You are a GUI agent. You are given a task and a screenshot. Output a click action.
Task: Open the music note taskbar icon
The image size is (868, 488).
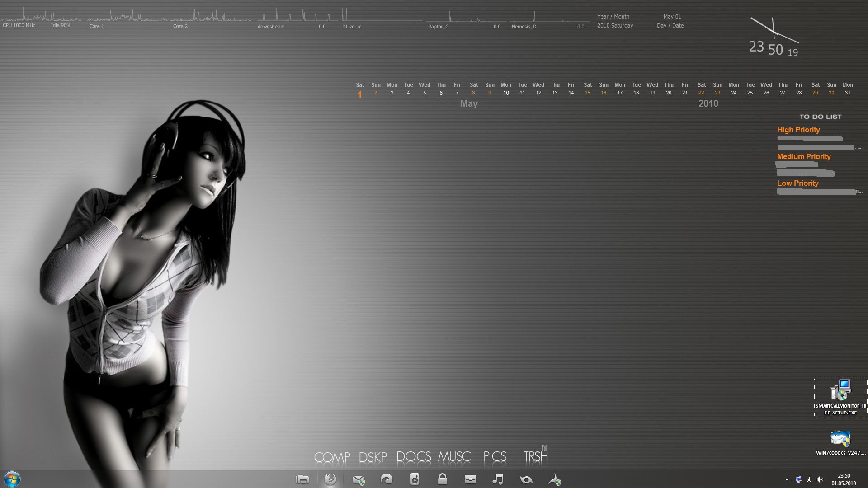coord(498,479)
